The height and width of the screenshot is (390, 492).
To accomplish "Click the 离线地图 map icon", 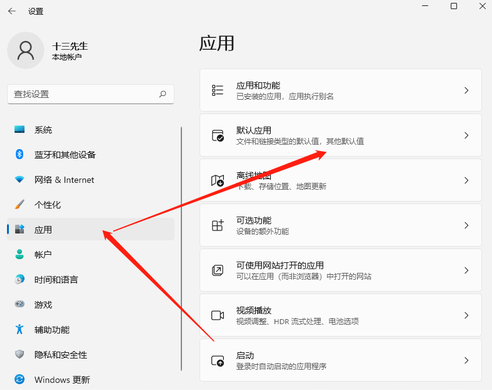I will (218, 180).
